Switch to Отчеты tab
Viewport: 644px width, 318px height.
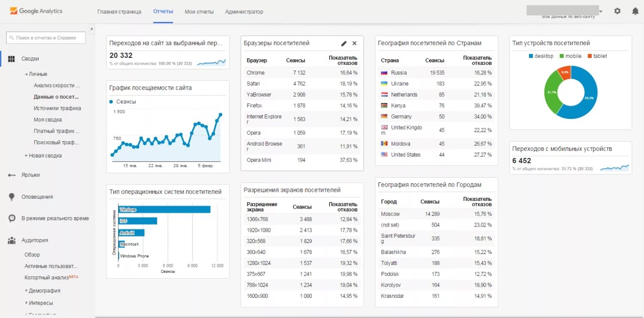[x=163, y=12]
